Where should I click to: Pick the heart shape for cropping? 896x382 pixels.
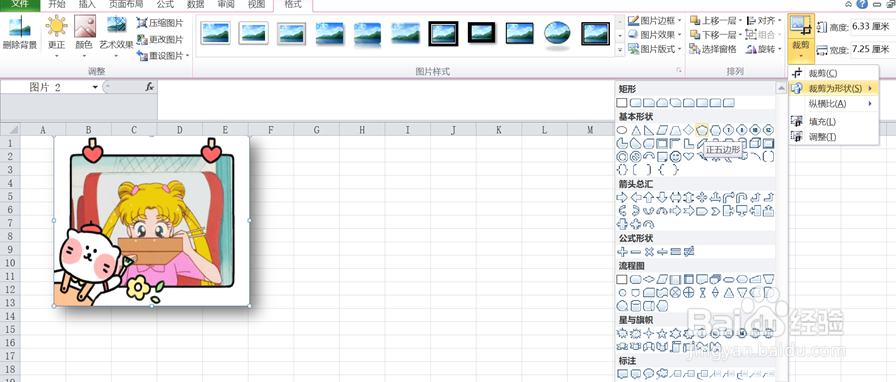click(689, 156)
